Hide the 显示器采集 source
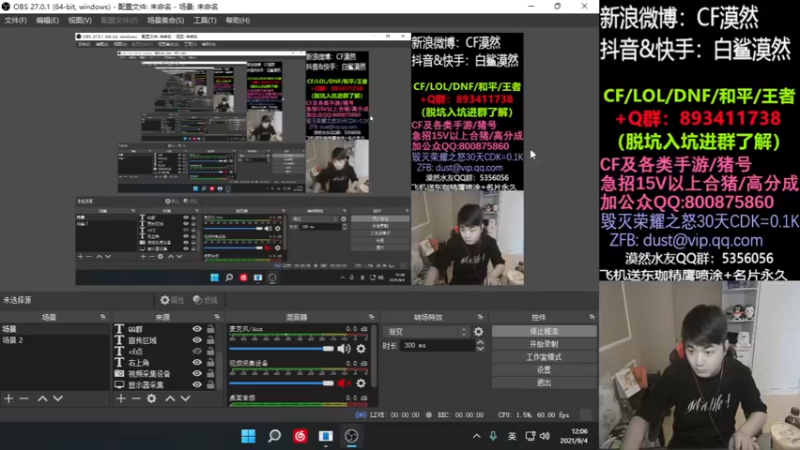The height and width of the screenshot is (450, 800). tap(197, 385)
